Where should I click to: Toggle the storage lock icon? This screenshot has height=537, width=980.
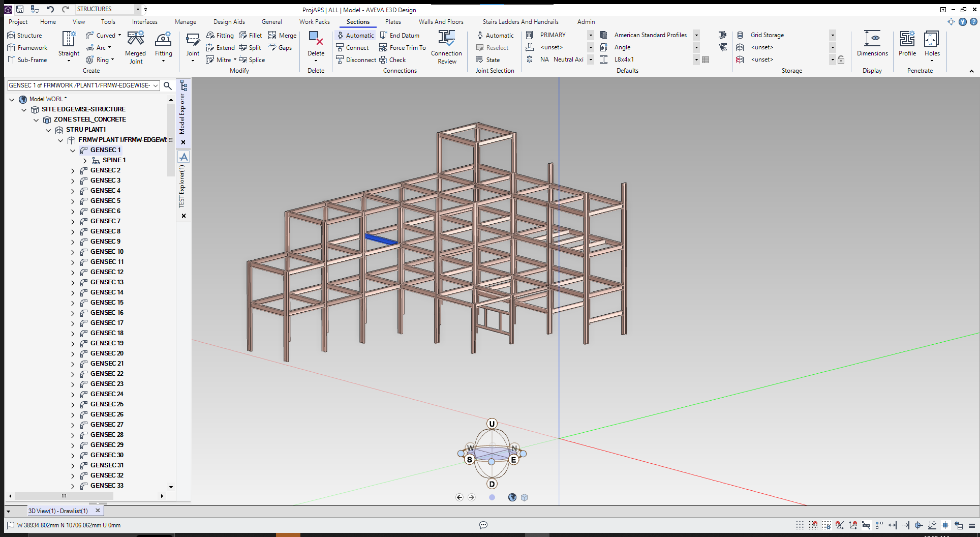pos(841,59)
